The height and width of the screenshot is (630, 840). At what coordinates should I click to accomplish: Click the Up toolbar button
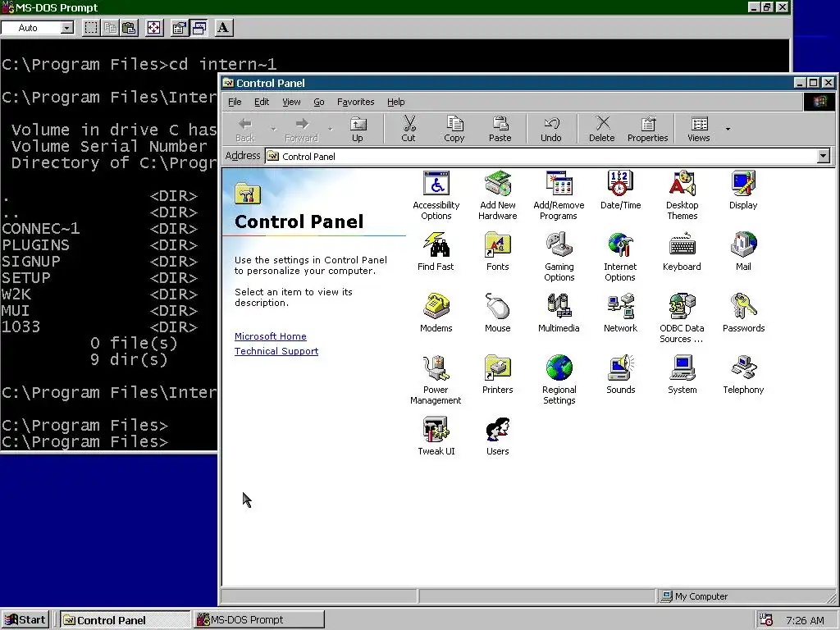[358, 129]
